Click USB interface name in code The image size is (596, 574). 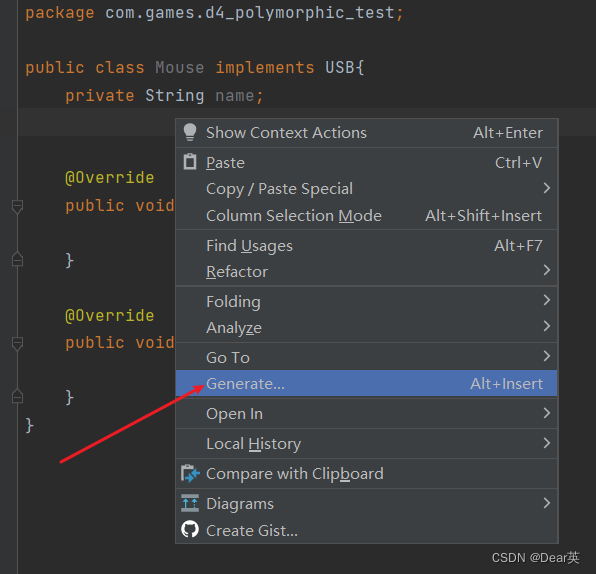pyautogui.click(x=340, y=67)
